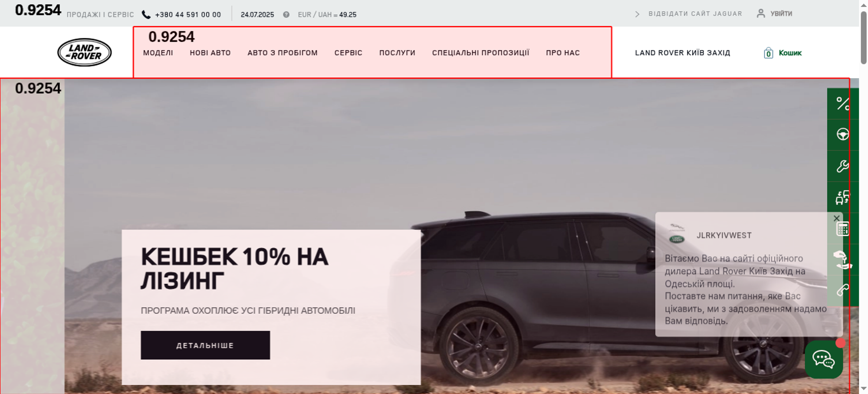Open the steering wheel test drive icon

(843, 135)
